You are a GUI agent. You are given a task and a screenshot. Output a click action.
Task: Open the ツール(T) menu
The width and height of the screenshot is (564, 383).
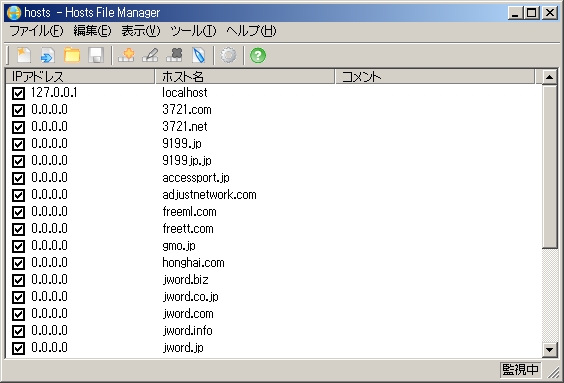point(193,31)
